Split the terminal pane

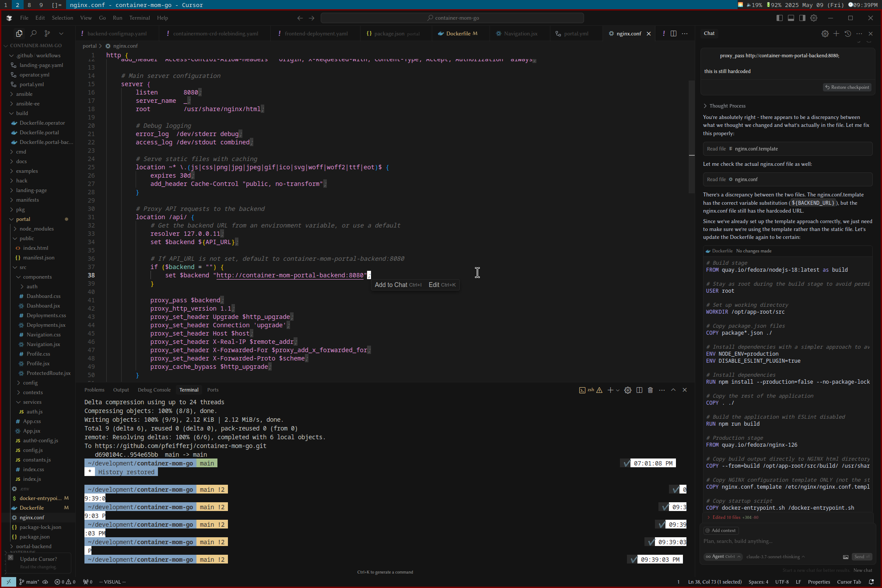point(639,390)
